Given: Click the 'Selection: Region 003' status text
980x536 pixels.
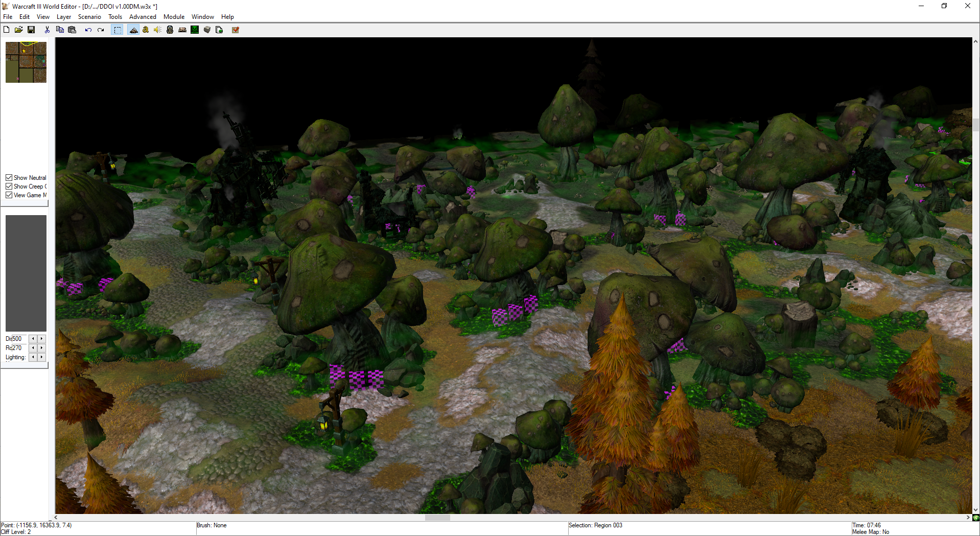Looking at the screenshot, I should tap(595, 525).
